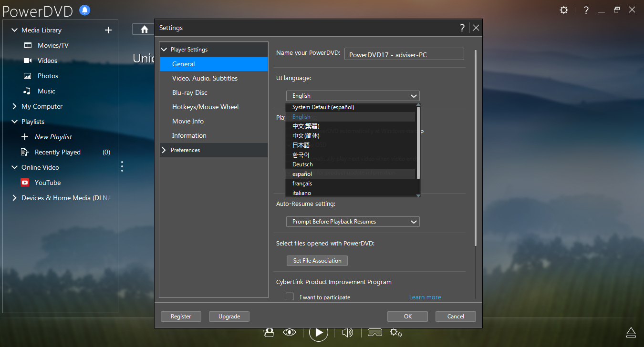Click the Set File Association button

coord(317,261)
